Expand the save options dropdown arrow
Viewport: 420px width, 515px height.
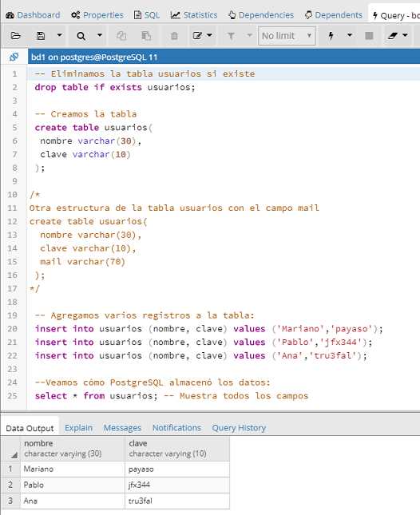click(x=59, y=35)
